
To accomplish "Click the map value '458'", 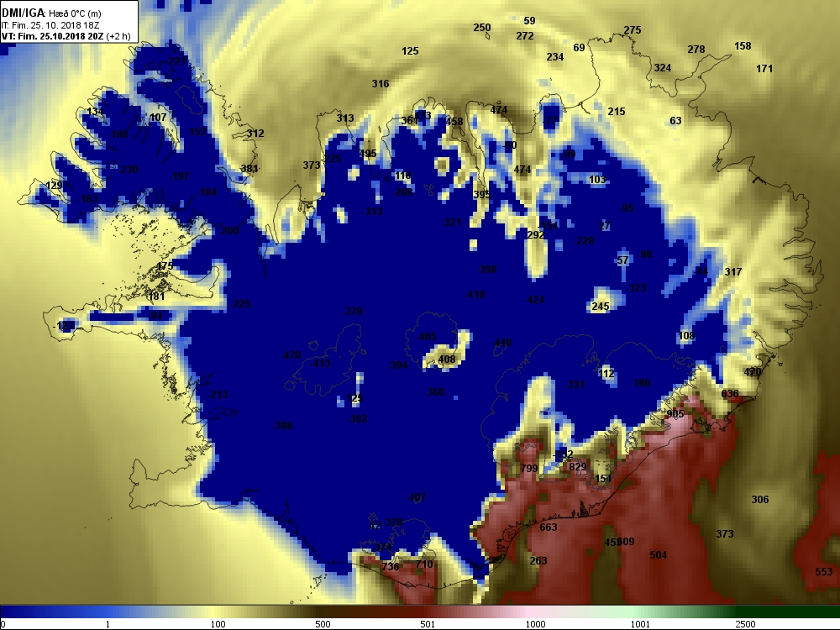I will 454,122.
